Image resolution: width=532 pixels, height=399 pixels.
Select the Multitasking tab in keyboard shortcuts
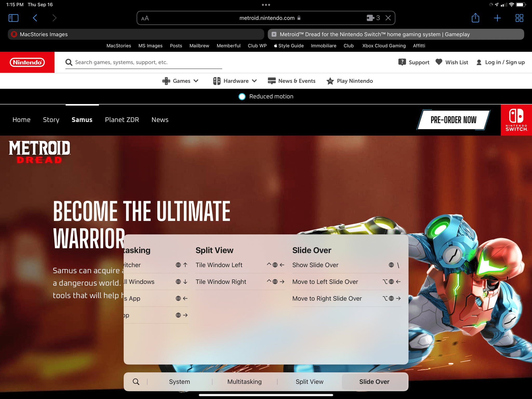[244, 381]
